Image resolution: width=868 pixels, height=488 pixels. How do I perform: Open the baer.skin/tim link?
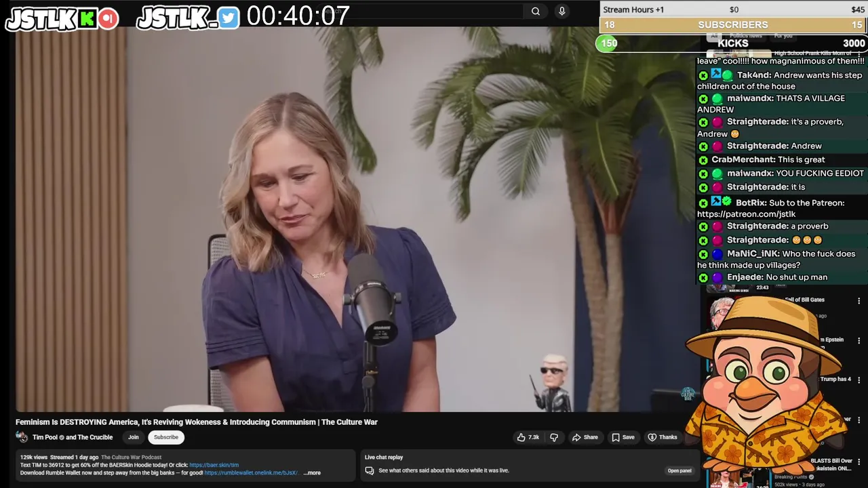(x=214, y=465)
